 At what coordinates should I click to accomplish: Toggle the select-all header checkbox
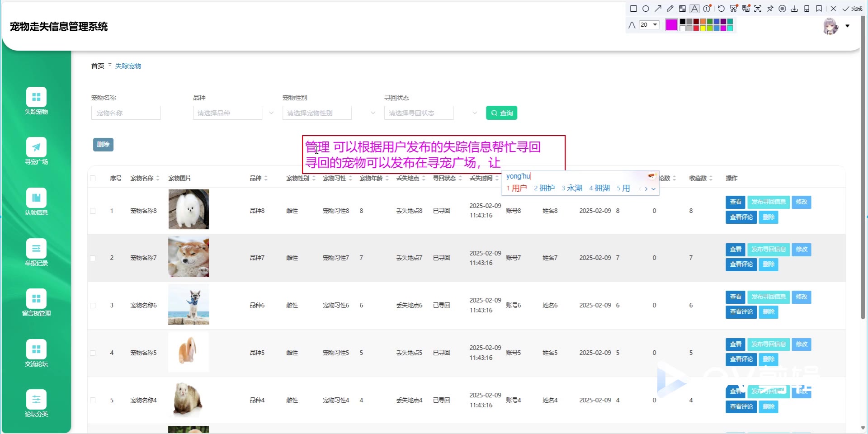(x=93, y=179)
